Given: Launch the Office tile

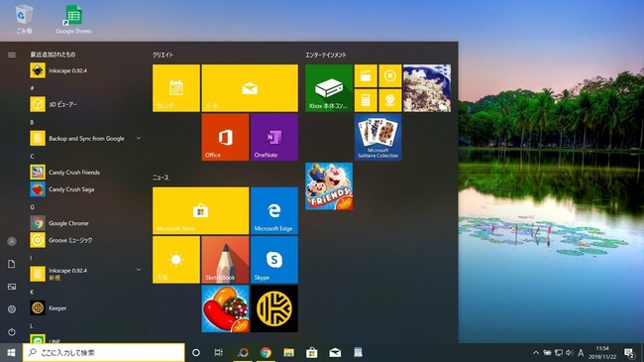Looking at the screenshot, I should [225, 137].
